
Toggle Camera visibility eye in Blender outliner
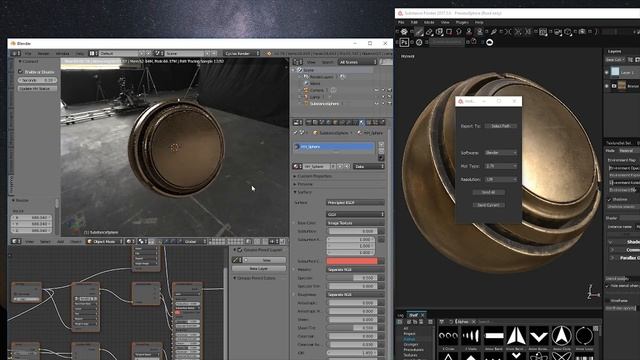point(376,90)
